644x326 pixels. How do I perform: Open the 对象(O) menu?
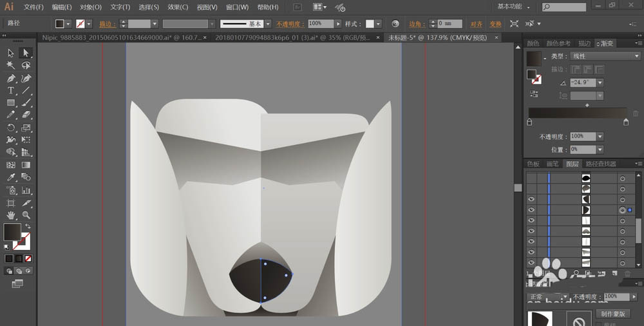point(90,7)
